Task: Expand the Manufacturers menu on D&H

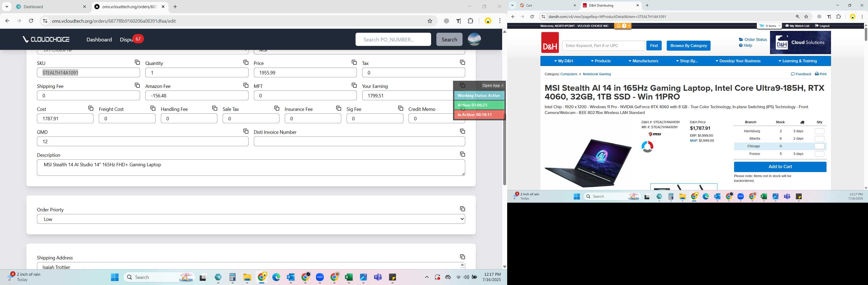Action: click(643, 61)
